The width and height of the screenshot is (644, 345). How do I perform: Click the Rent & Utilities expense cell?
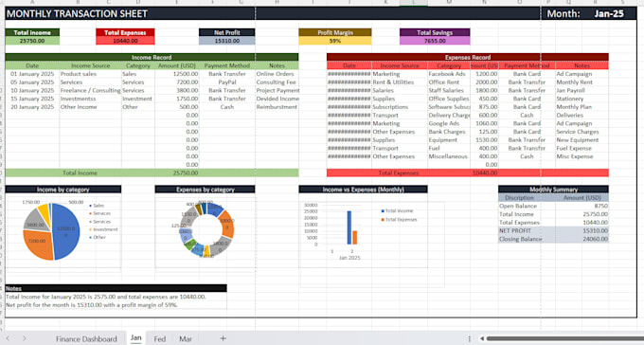pyautogui.click(x=400, y=82)
